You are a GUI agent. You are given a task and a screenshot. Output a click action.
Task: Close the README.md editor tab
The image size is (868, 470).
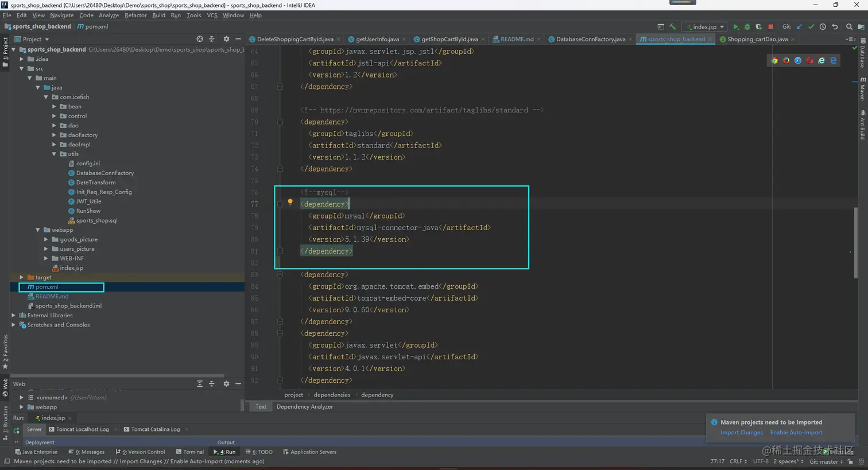point(538,40)
